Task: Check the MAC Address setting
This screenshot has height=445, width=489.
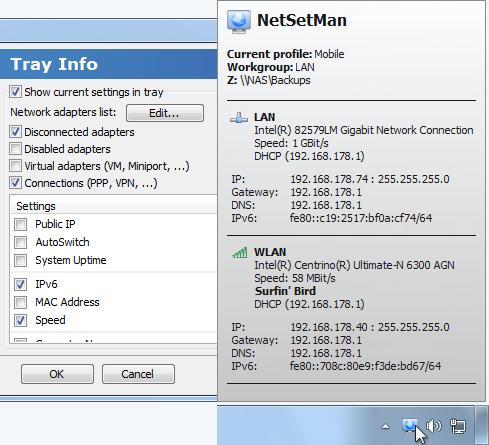Action: [21, 302]
